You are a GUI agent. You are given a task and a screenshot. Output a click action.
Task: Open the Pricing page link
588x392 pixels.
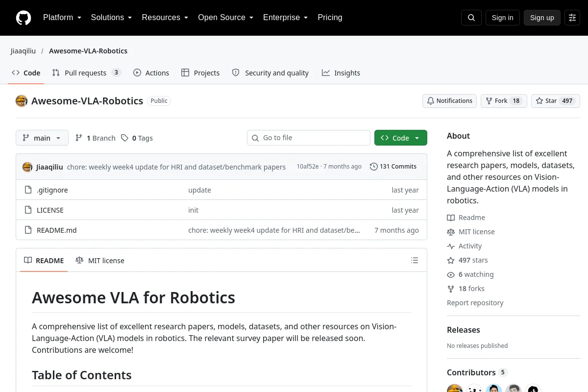click(x=330, y=18)
